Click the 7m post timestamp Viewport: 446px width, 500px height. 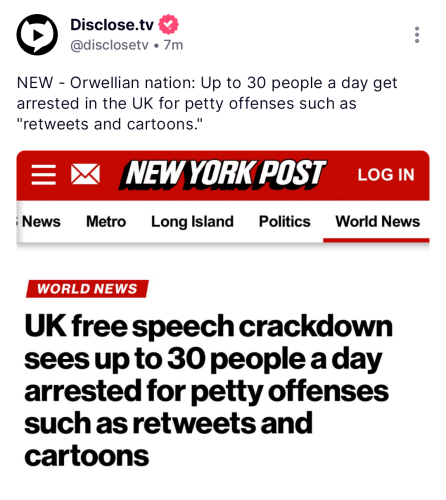pyautogui.click(x=173, y=45)
